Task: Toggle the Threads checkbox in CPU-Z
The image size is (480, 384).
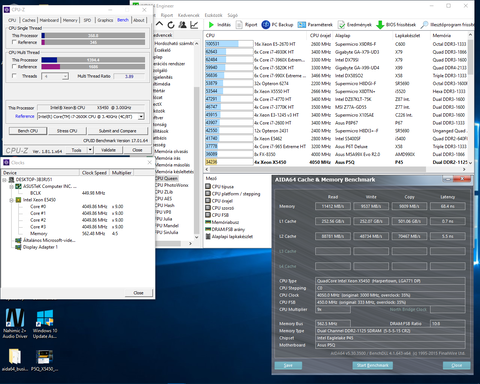Action: click(x=14, y=76)
